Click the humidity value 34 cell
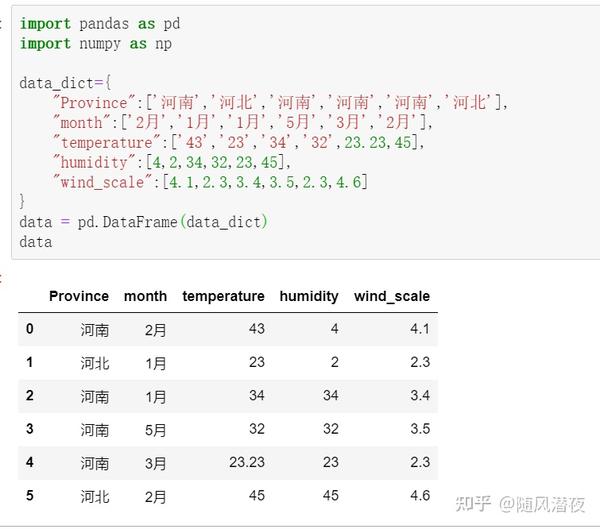 tap(331, 395)
